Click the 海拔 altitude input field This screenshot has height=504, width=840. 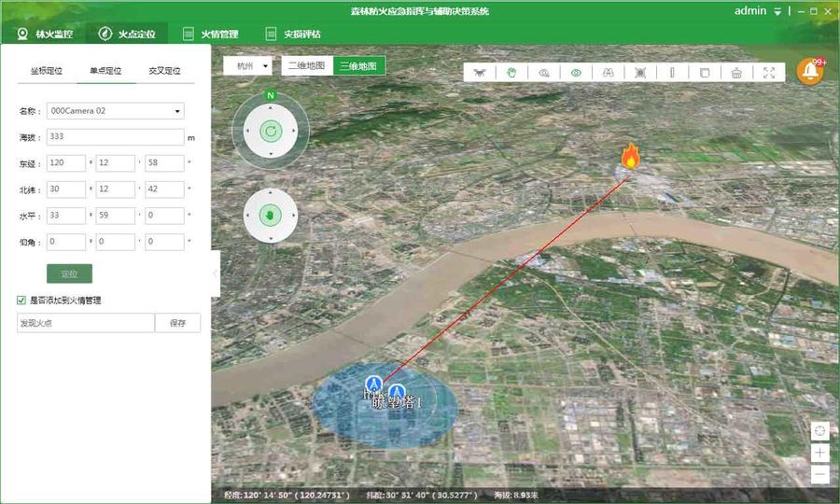click(115, 137)
